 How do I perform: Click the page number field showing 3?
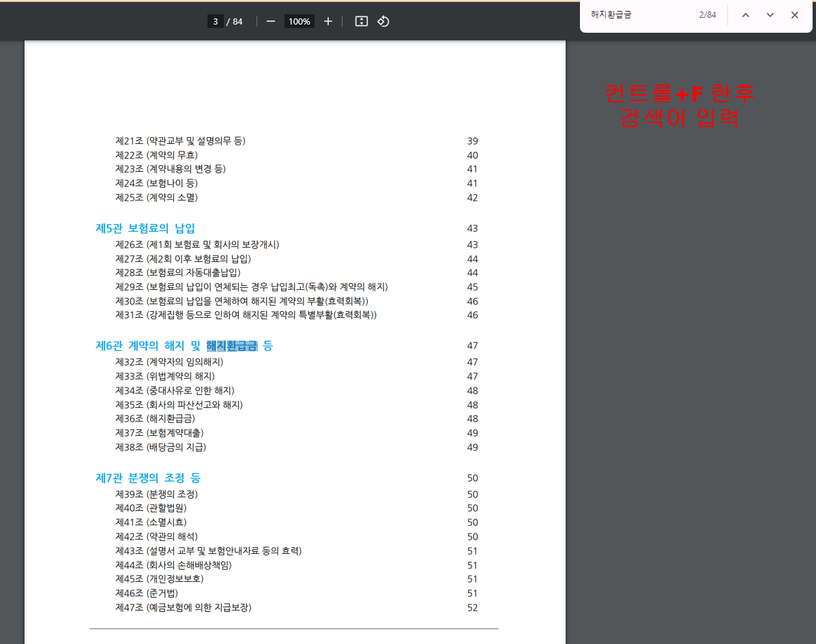[x=216, y=21]
